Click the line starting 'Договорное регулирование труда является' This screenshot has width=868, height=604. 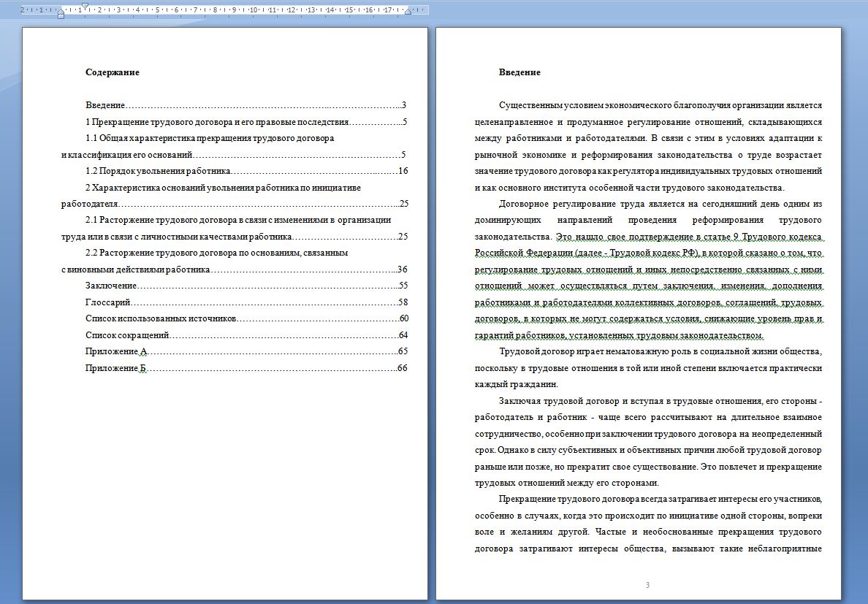pos(660,204)
